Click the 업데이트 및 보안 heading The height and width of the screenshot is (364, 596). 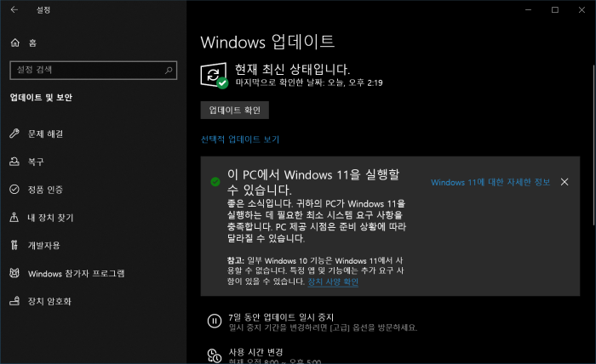(41, 98)
